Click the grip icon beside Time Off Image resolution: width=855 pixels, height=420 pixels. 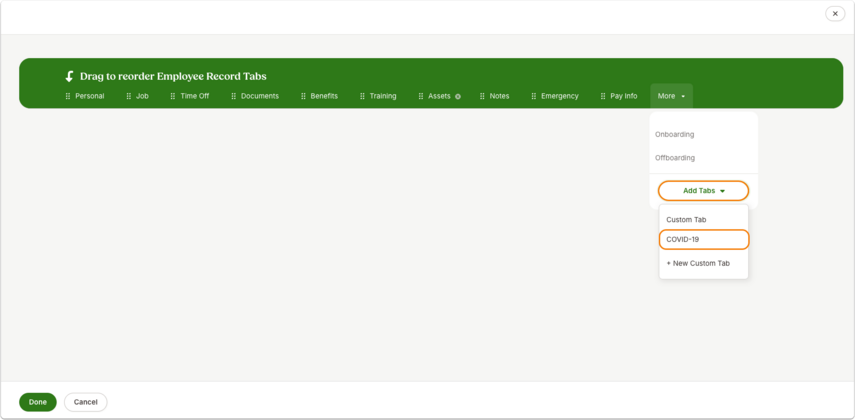(173, 96)
